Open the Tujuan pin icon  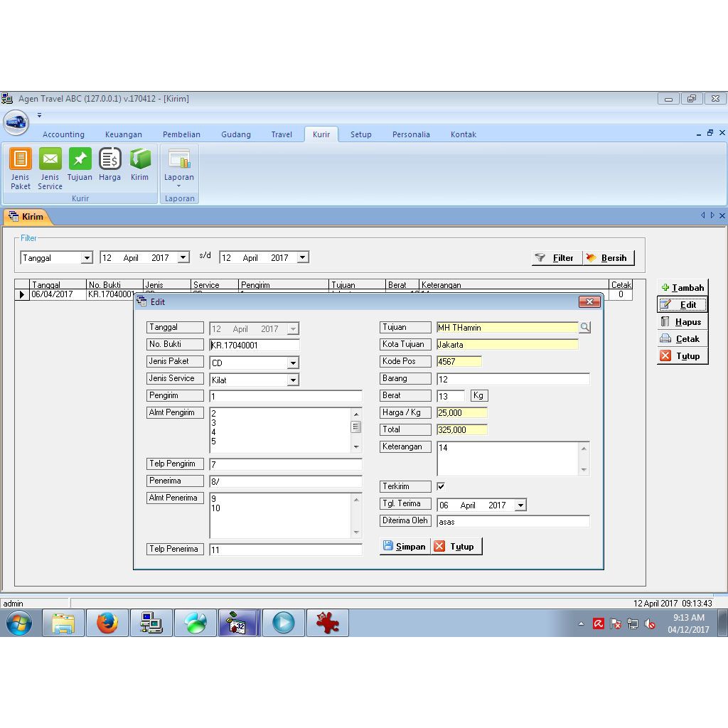point(80,159)
